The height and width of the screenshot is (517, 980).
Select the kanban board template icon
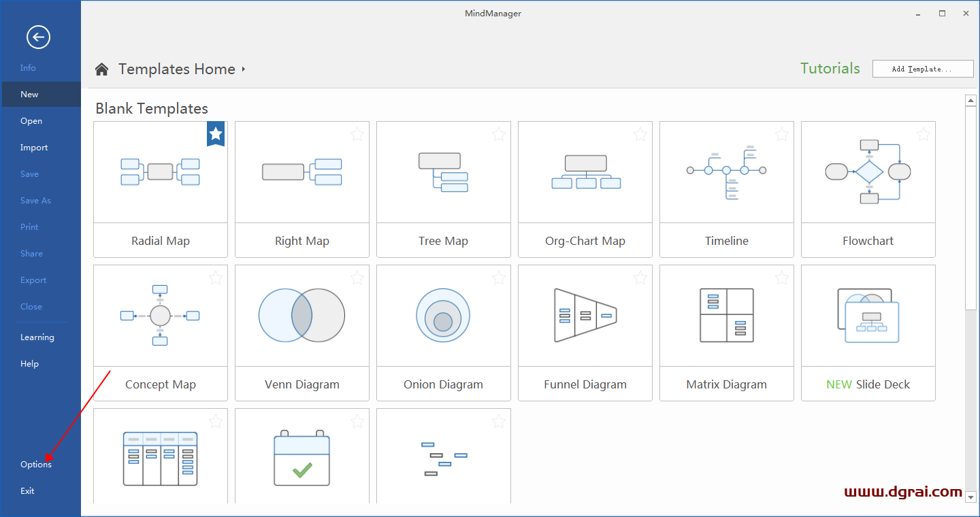pos(161,458)
